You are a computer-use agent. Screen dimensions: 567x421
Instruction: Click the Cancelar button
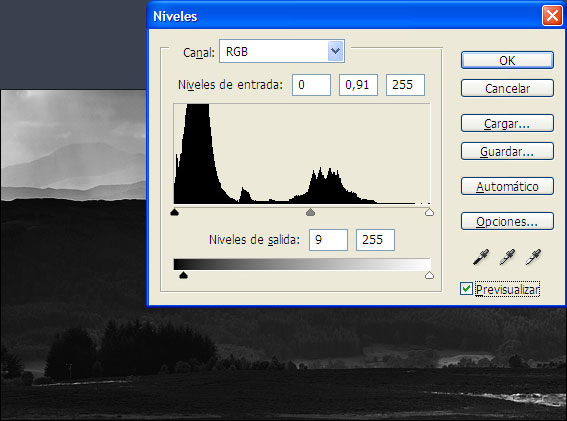pos(507,88)
